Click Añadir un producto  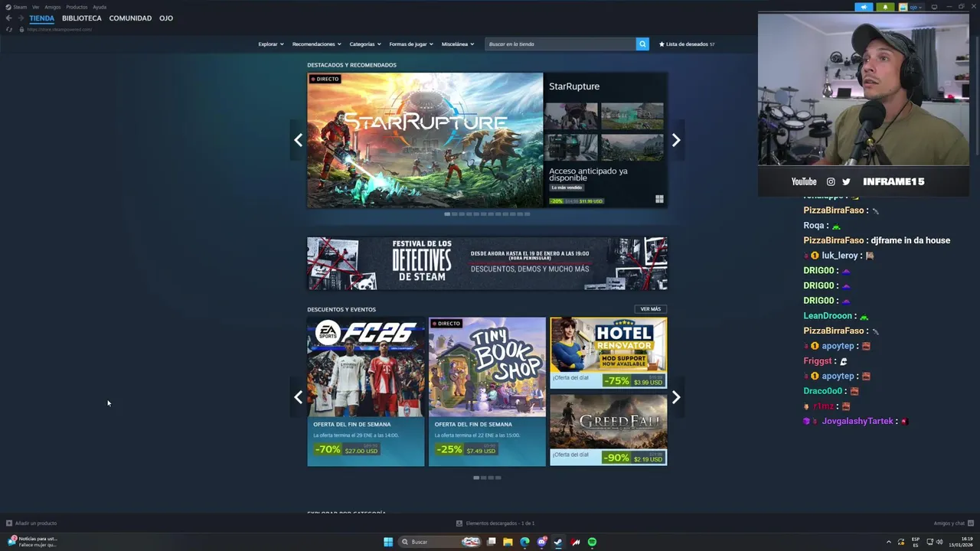click(36, 523)
